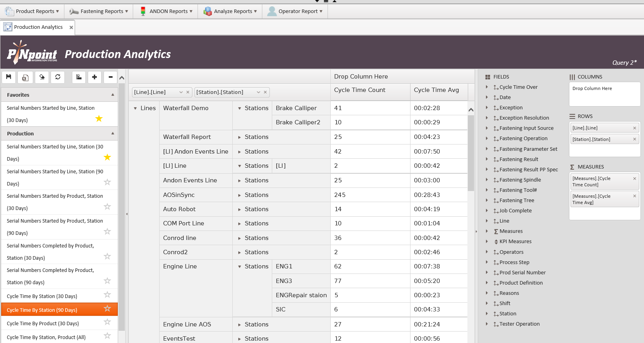Unfavorite Serial Numbers Started (30 Days) in Favorites

tap(99, 118)
